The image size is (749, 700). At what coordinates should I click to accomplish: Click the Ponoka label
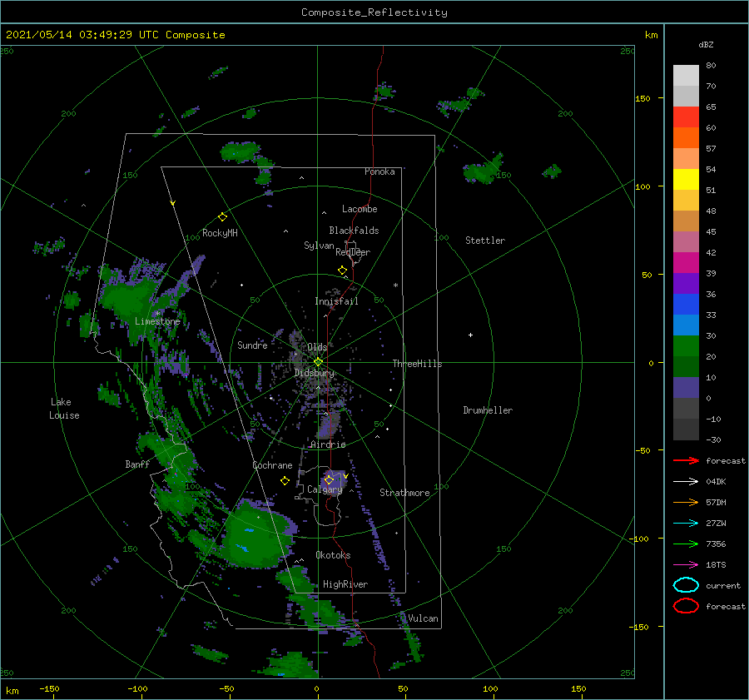(379, 171)
